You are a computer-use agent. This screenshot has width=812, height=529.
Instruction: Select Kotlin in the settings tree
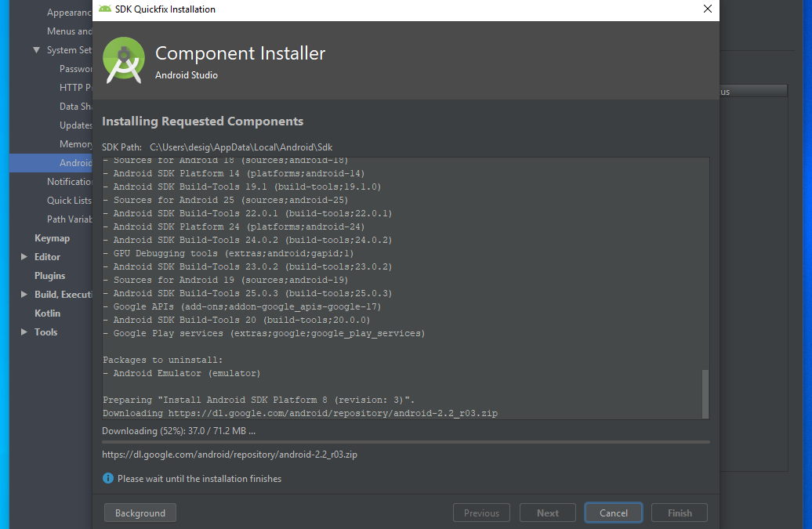(x=47, y=313)
